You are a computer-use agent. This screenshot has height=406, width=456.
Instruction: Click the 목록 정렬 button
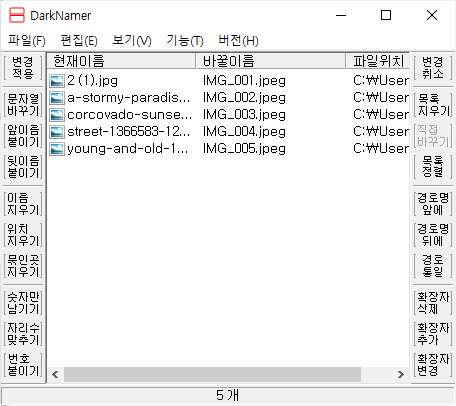click(x=433, y=167)
